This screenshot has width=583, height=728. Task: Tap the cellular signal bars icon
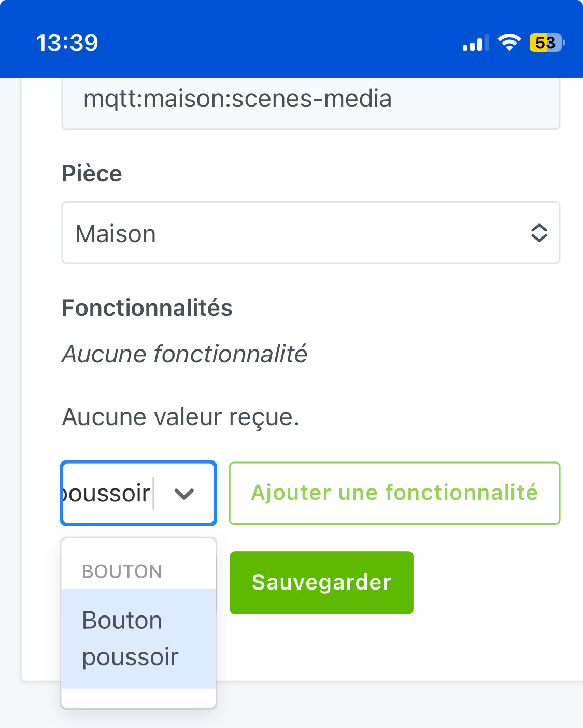tap(475, 44)
